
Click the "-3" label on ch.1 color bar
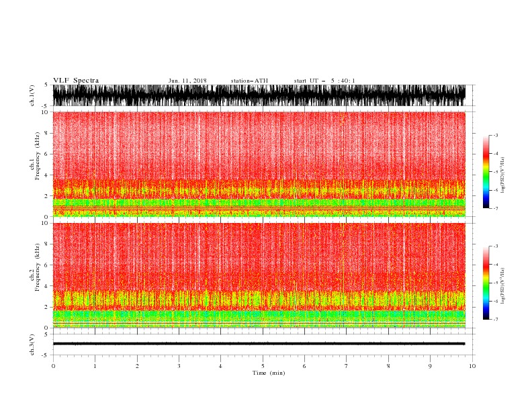(x=495, y=135)
